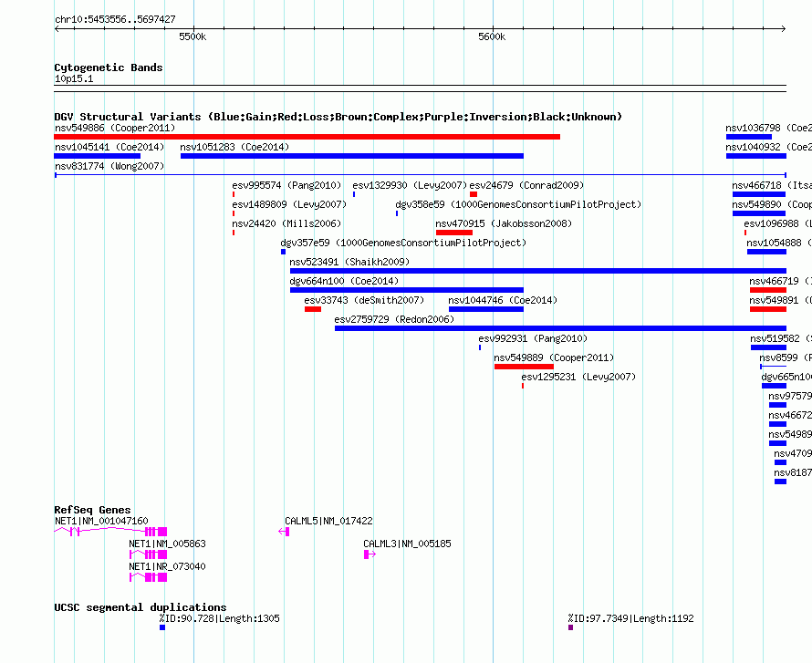The image size is (812, 663).
Task: Click the CALML3|NM_005185 gene label
Action: tap(407, 544)
